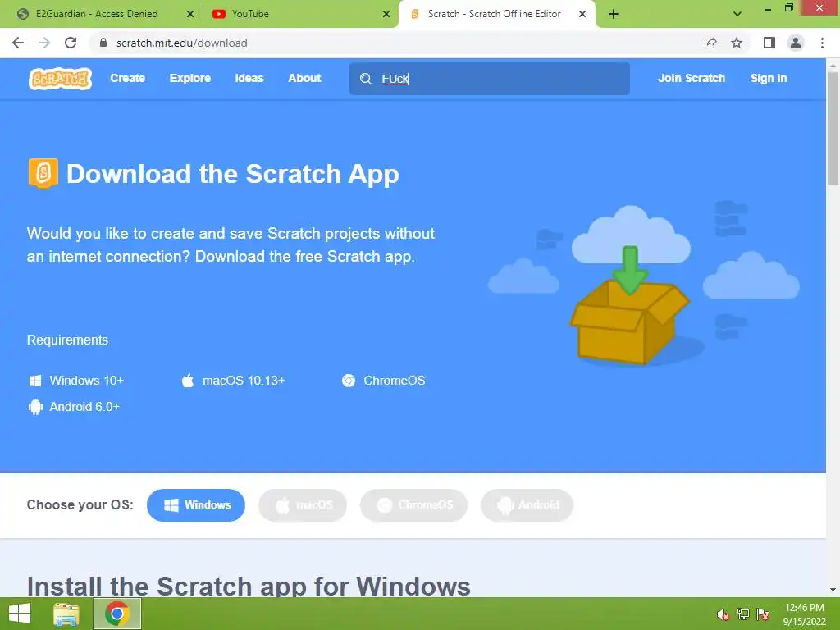
Task: Click the orange Scratch app icon beside heading
Action: (x=43, y=173)
